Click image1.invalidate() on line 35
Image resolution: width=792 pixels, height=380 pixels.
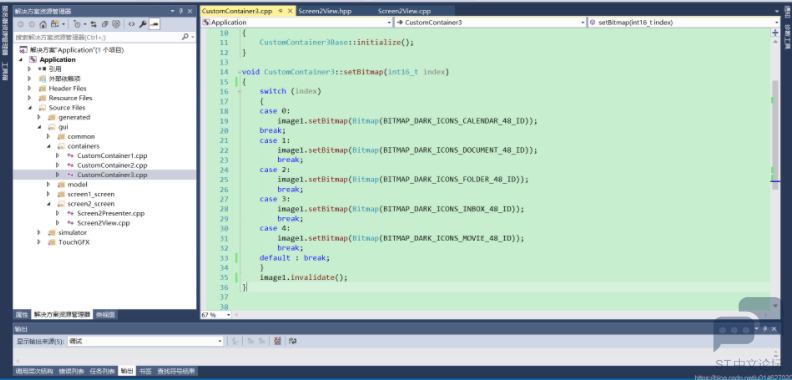click(x=304, y=277)
